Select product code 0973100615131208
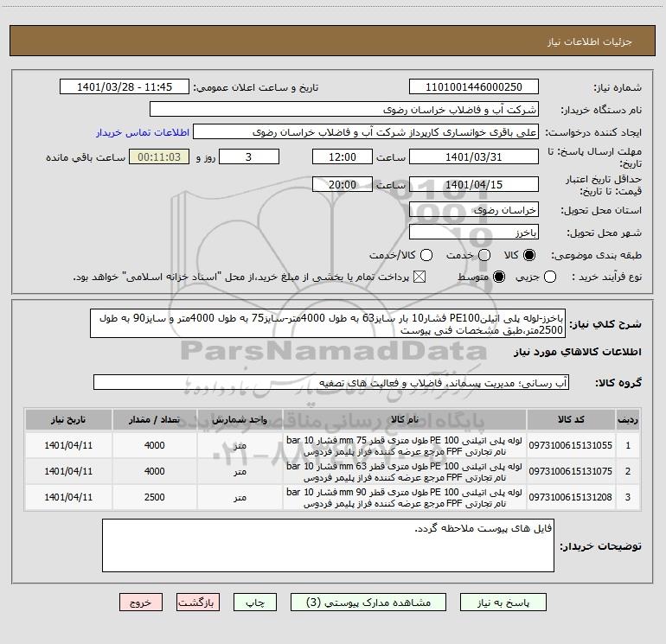Viewport: 666px width, 644px height. tap(571, 497)
